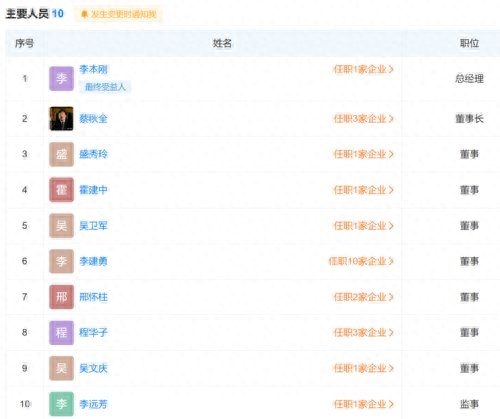Open 李远芳's profile link

click(93, 404)
